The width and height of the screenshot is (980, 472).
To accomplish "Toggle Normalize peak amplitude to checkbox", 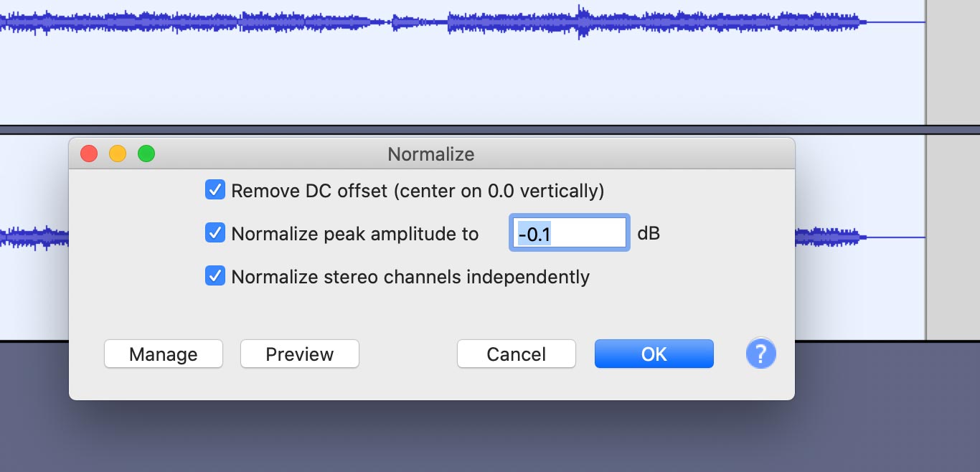I will (x=215, y=233).
